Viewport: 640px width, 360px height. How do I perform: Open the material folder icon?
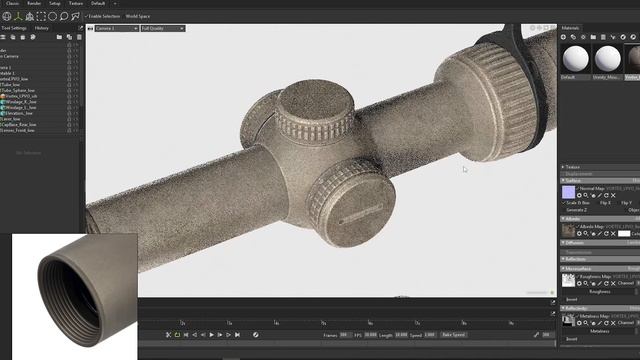coord(593,37)
